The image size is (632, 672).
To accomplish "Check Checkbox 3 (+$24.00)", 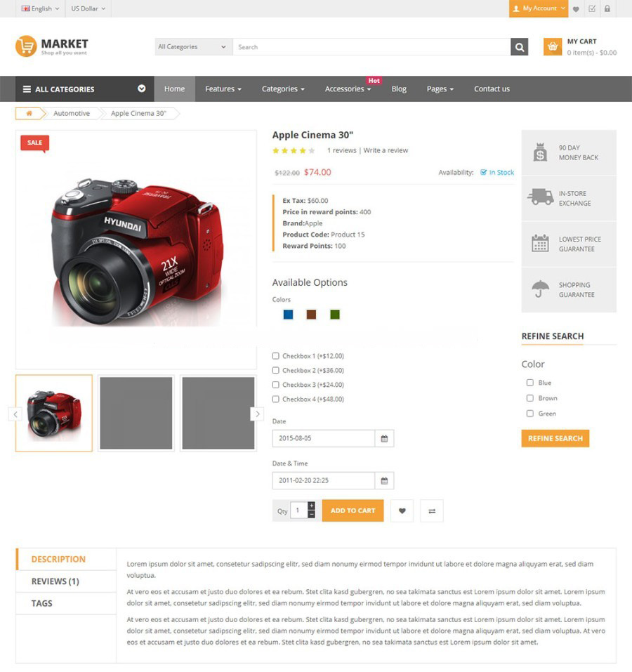I will point(275,385).
